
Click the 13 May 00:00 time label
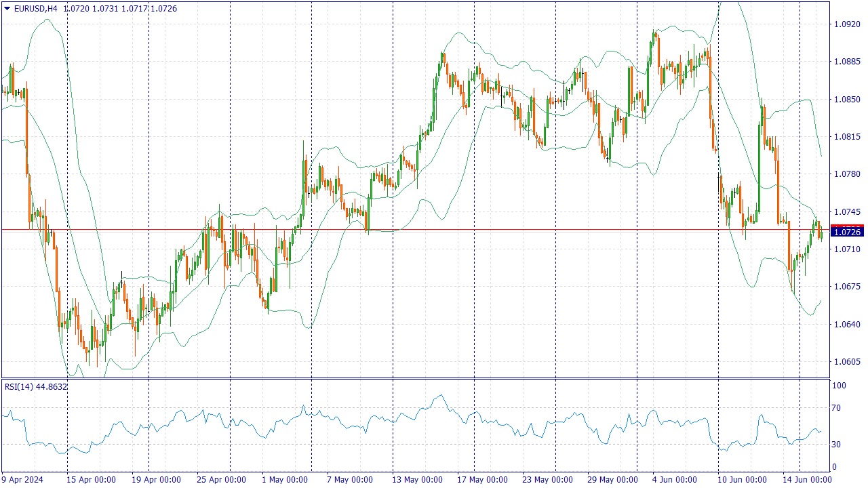point(417,480)
